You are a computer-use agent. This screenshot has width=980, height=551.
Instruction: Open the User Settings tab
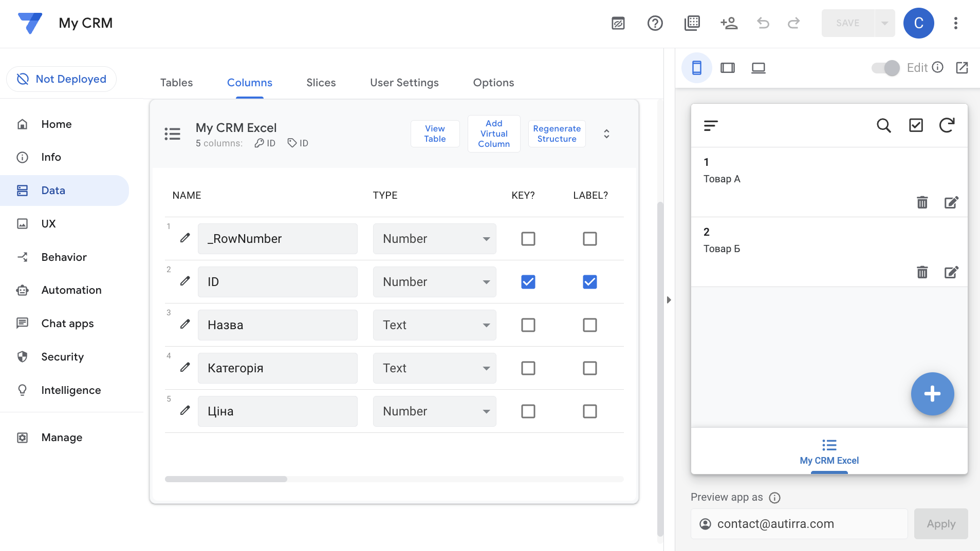coord(404,83)
